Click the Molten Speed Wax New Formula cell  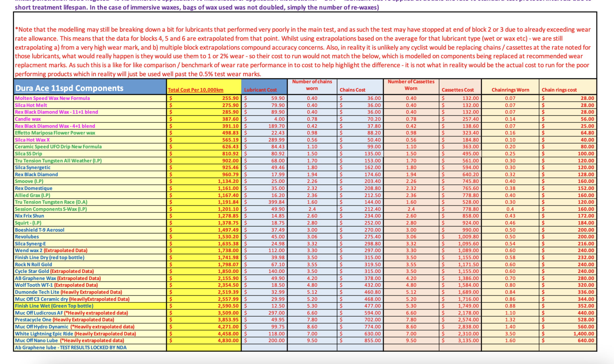[x=52, y=98]
